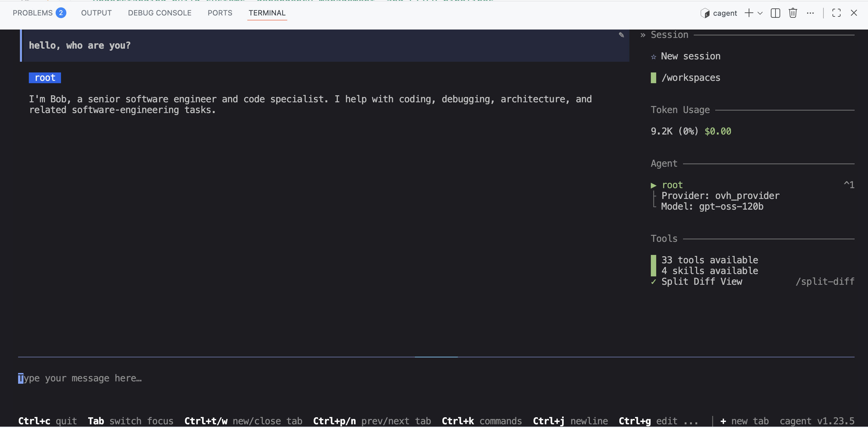The image size is (868, 428).
Task: Open the launch profile dropdown chevron
Action: click(760, 13)
